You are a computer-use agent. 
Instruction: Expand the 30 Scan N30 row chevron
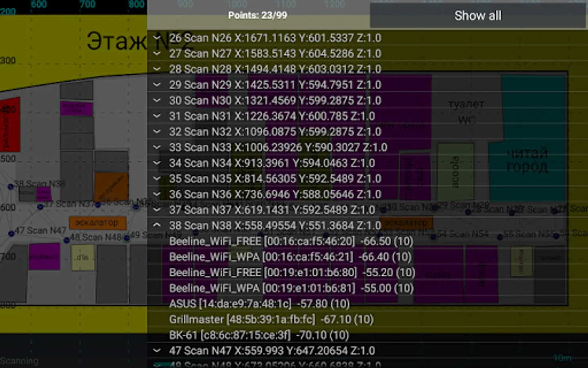(157, 100)
